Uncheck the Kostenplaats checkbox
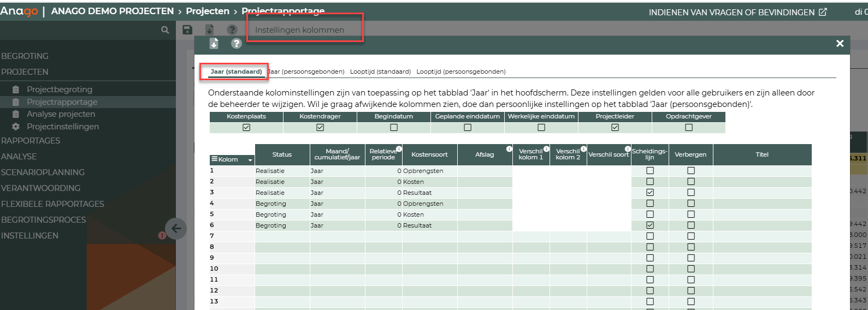Viewport: 868px width, 310px height. pyautogui.click(x=246, y=127)
